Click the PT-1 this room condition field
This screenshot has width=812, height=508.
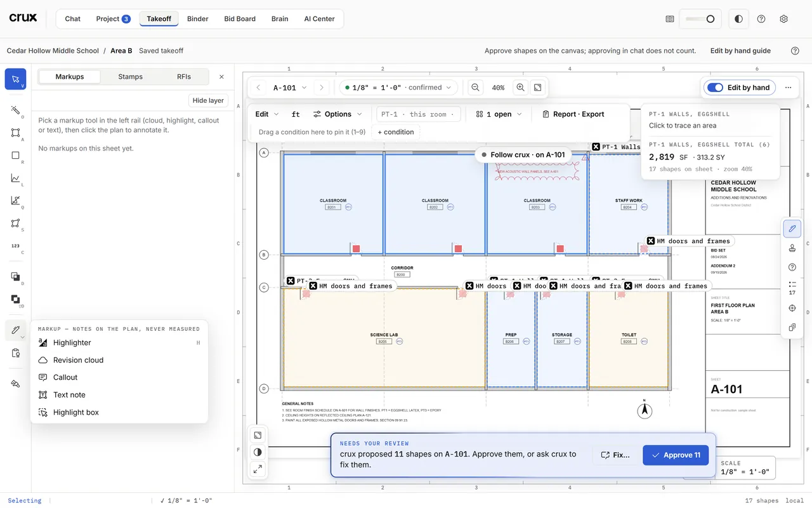(419, 114)
